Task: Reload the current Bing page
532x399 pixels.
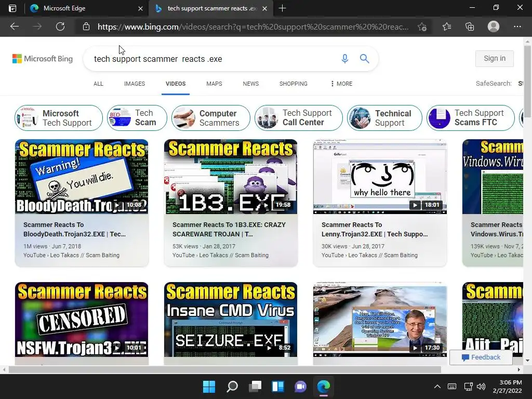Action: click(x=60, y=26)
